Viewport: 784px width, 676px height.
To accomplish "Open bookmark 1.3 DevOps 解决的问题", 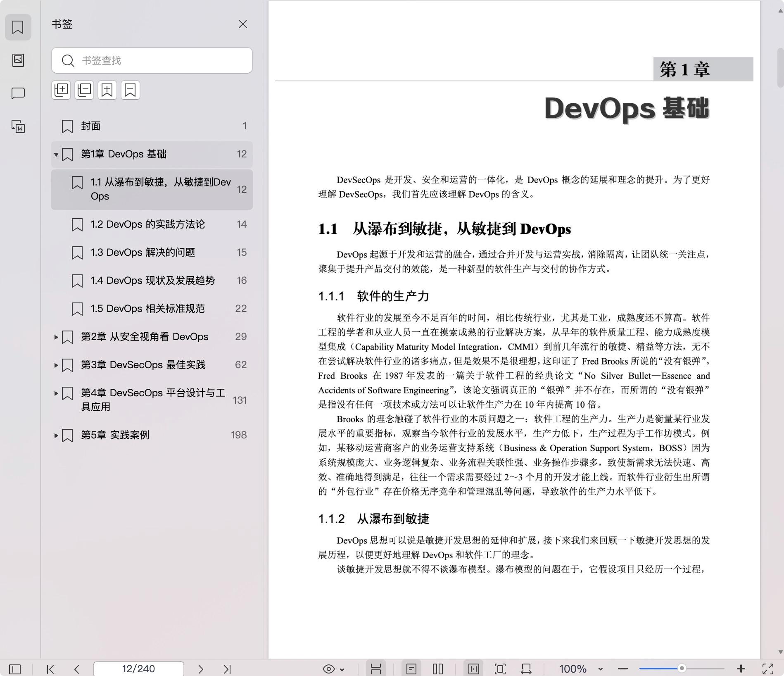I will click(152, 252).
